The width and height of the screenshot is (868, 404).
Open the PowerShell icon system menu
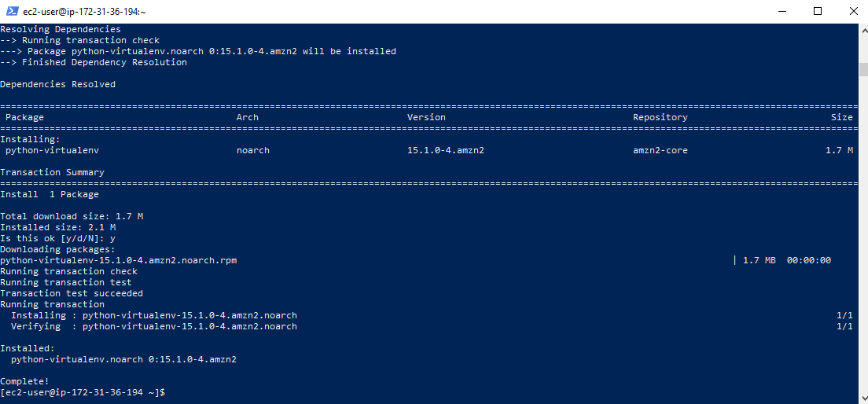tap(11, 11)
